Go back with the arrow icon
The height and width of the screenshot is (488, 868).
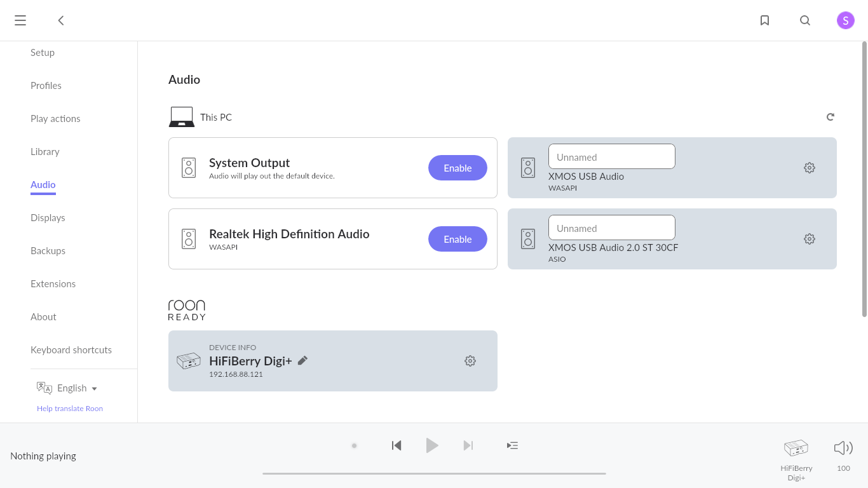(x=61, y=20)
